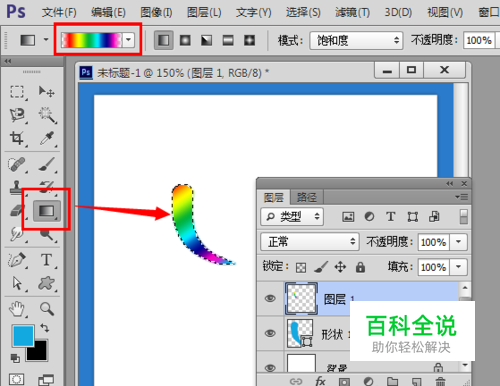
Task: Choose Radial Gradient style
Action: (x=185, y=40)
